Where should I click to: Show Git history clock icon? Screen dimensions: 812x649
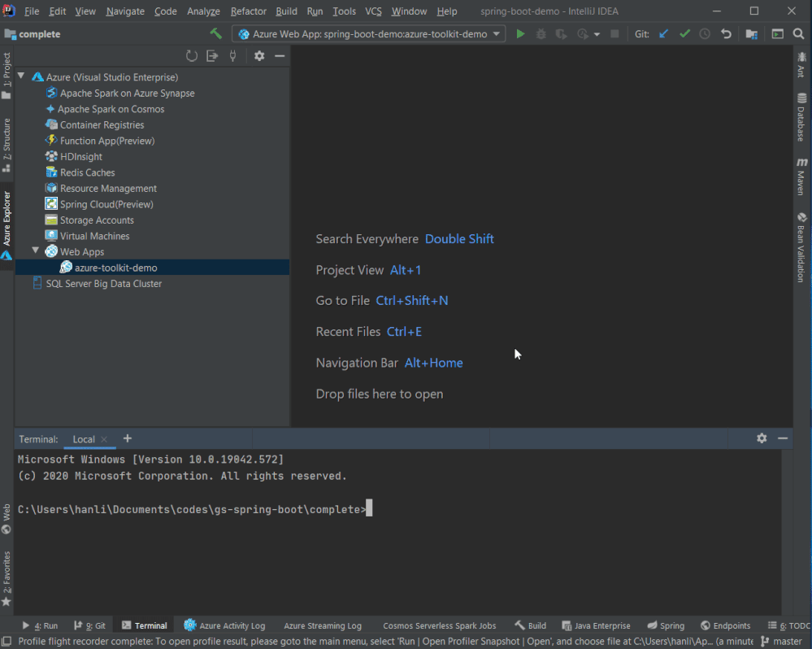click(705, 33)
